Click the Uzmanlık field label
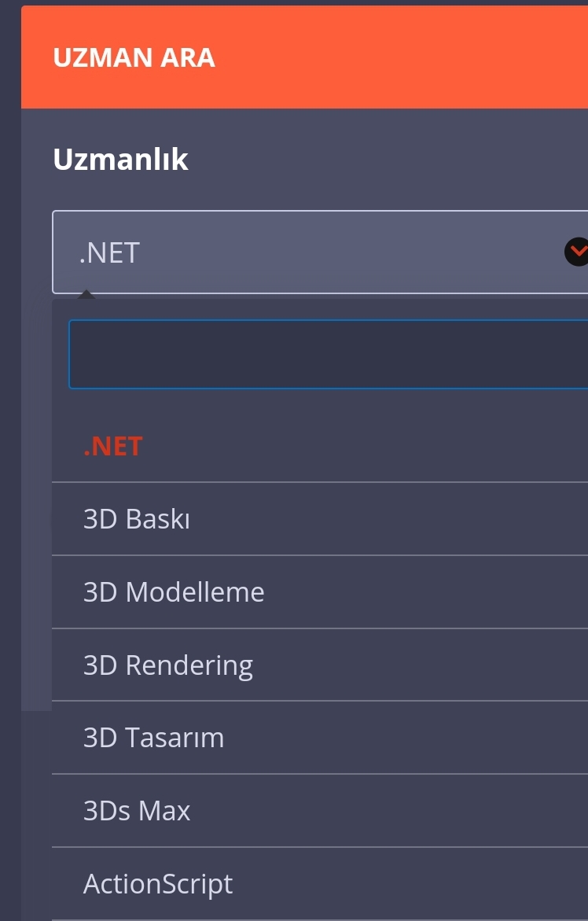The image size is (588, 921). 121,159
